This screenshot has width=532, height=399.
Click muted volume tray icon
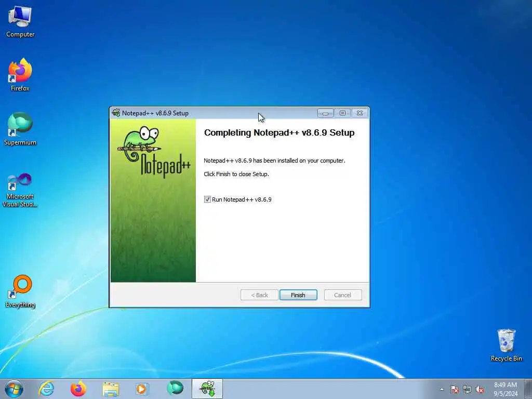click(x=480, y=389)
